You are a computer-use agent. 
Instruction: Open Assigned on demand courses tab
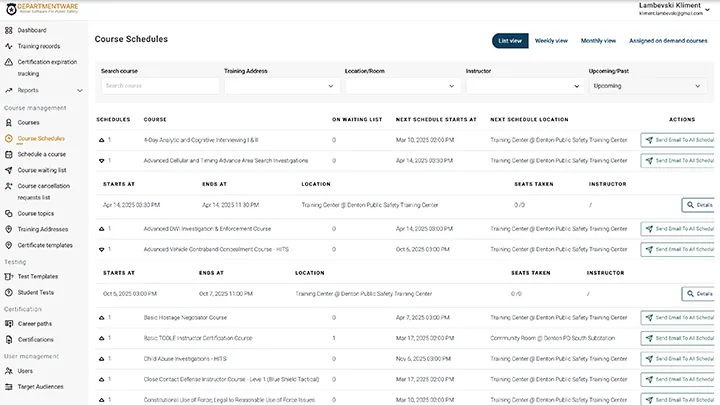click(x=668, y=41)
